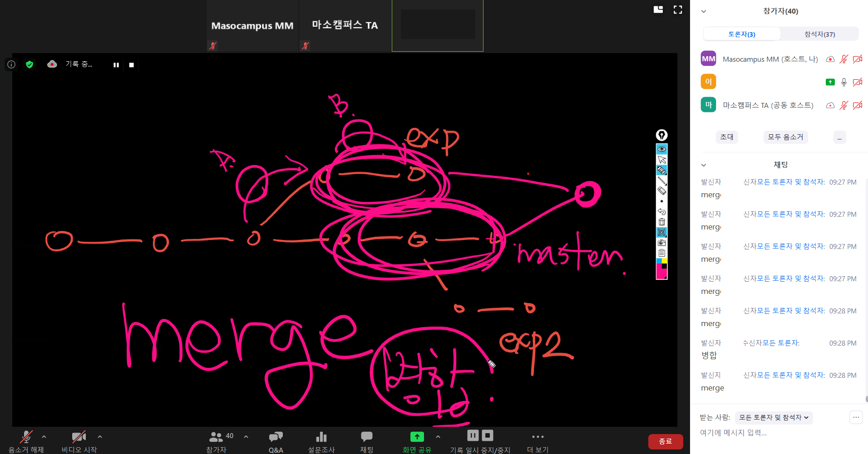Click the trash can clear-drawing icon
This screenshot has height=454, width=868.
point(661,222)
